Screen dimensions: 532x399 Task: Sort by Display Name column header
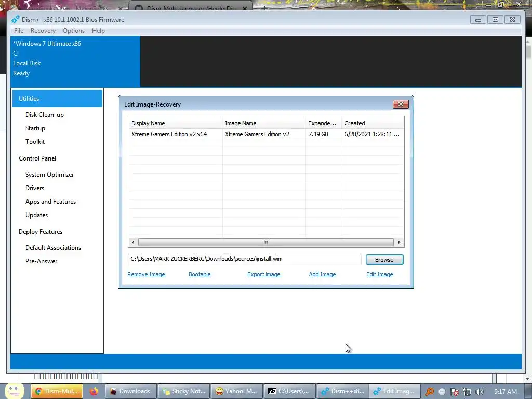(175, 123)
